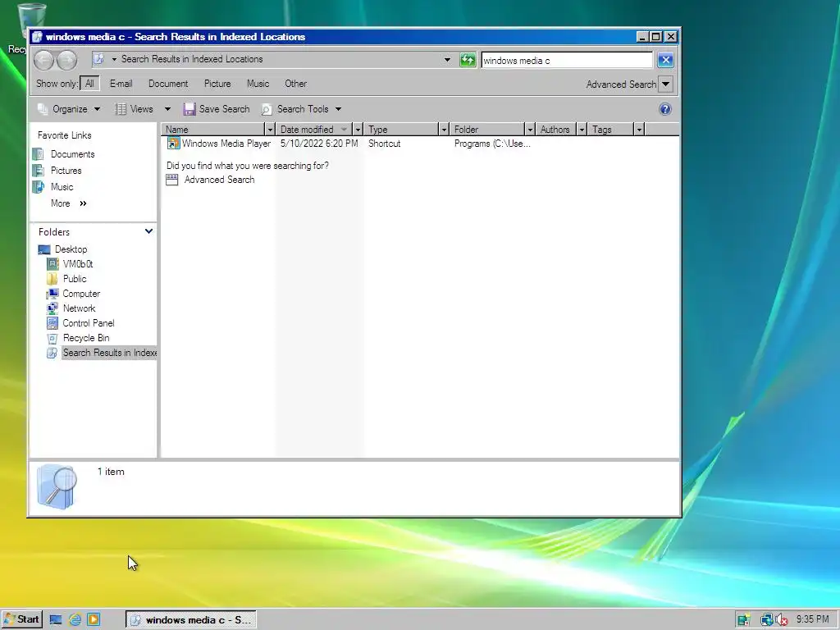
Task: Click Save Search label
Action: click(x=225, y=109)
